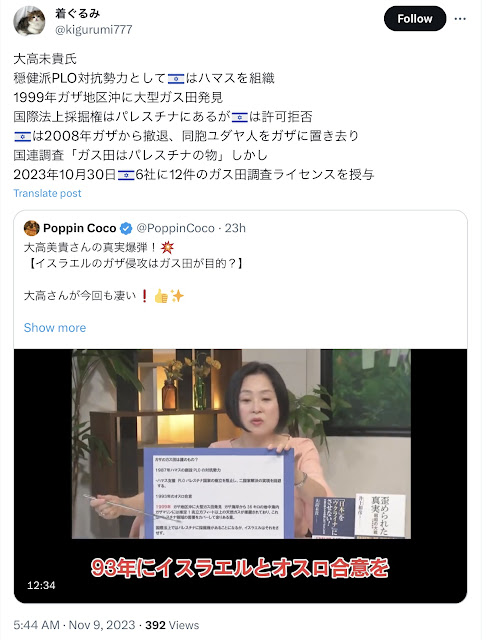This screenshot has height=640, width=498.
Task: Open the @kigurumi777 handle link
Action: pos(93,30)
